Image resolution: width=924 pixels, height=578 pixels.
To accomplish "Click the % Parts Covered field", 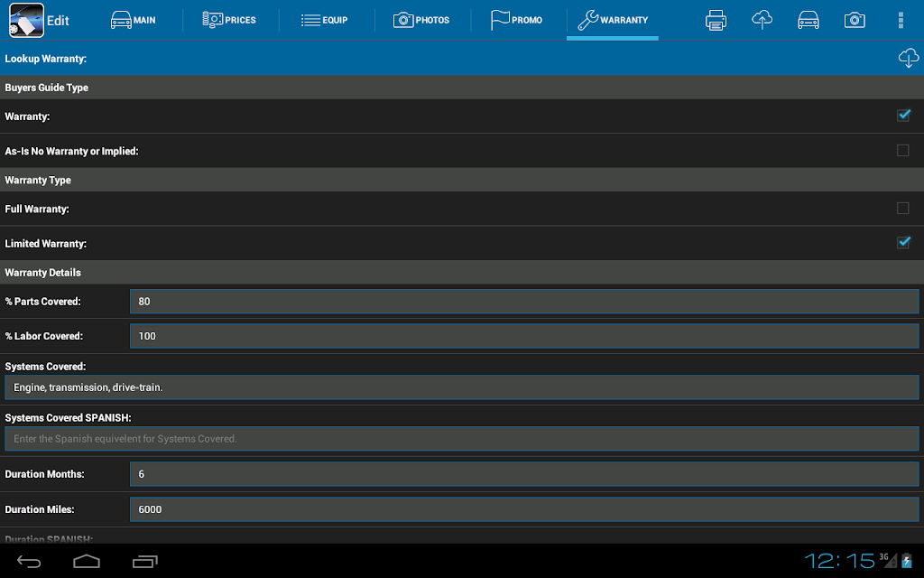I will (x=524, y=302).
